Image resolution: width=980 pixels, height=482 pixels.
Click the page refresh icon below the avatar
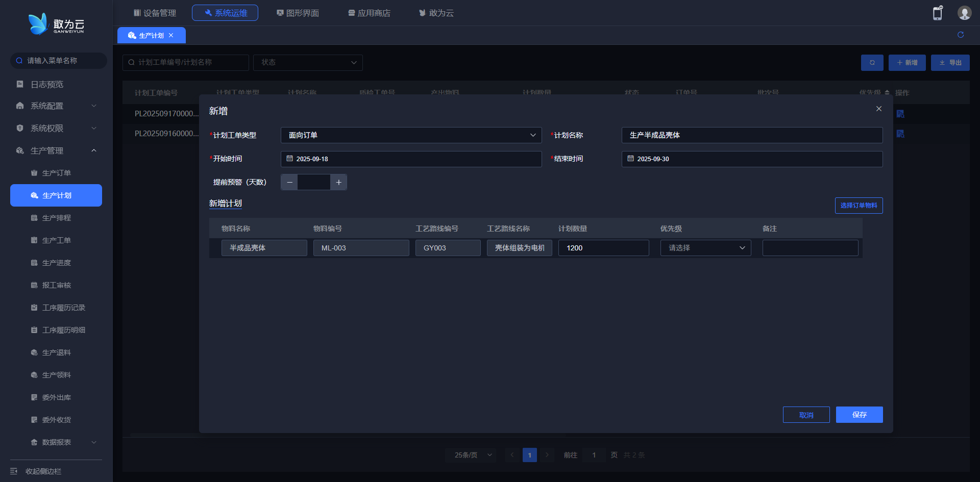(x=960, y=35)
